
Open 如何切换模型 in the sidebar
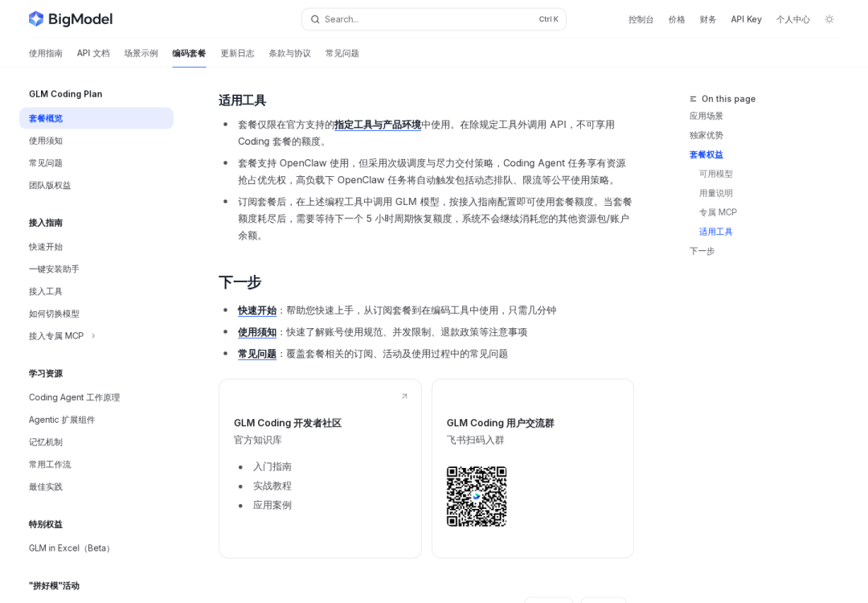54,314
